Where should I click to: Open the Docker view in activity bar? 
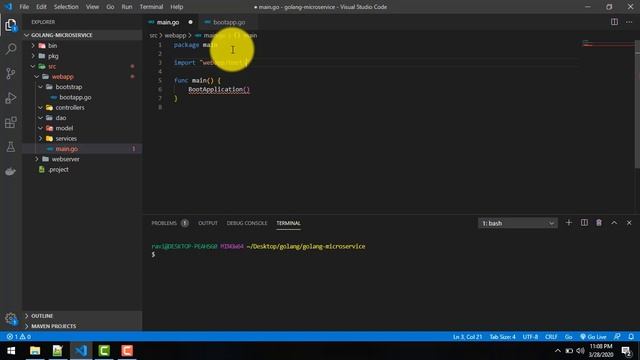[11, 171]
